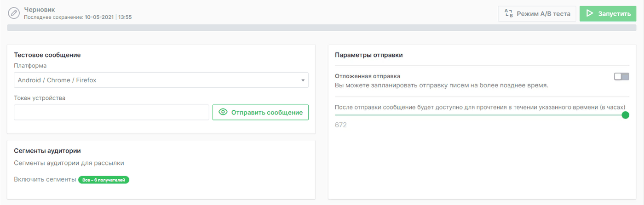Click Включить сегменты label
The height and width of the screenshot is (205, 644).
(x=45, y=180)
